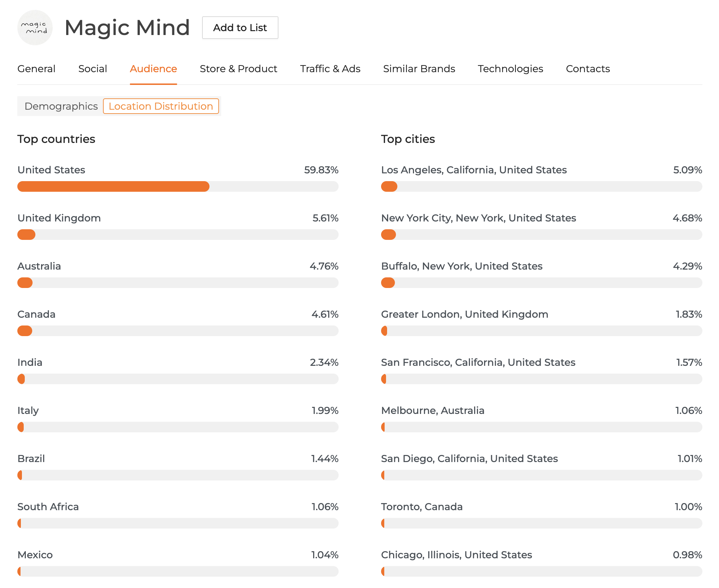Click the Canada 4.61% value
The width and height of the screenshot is (719, 588).
point(325,314)
